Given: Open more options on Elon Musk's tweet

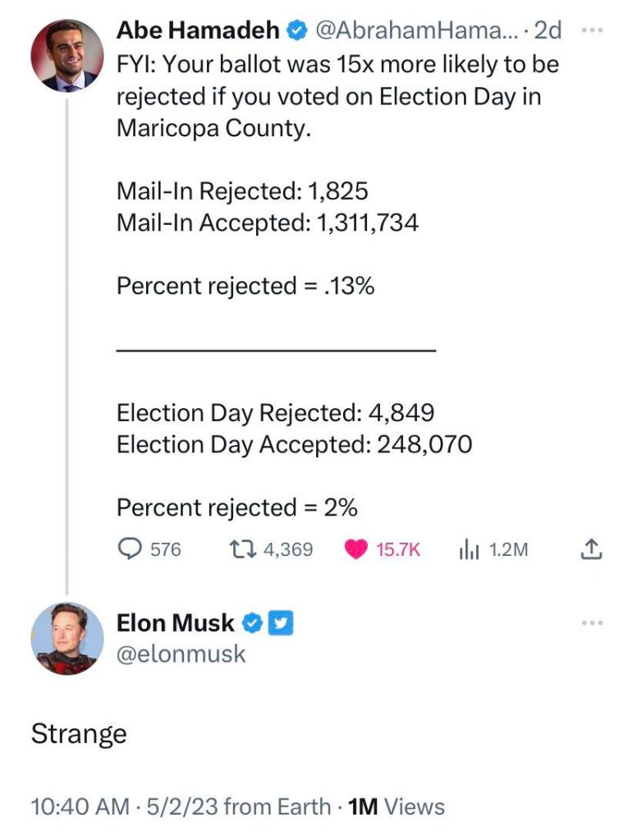Looking at the screenshot, I should click(592, 623).
